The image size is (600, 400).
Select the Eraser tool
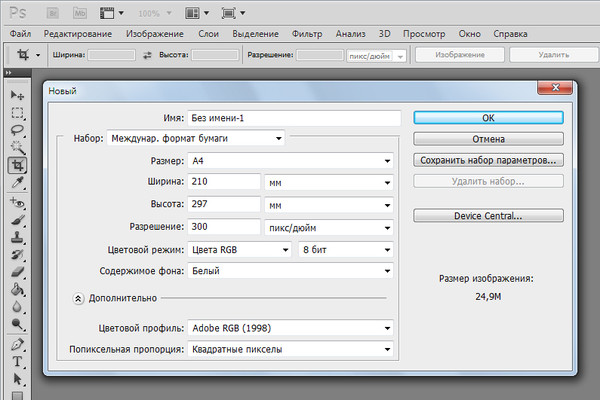tap(17, 272)
